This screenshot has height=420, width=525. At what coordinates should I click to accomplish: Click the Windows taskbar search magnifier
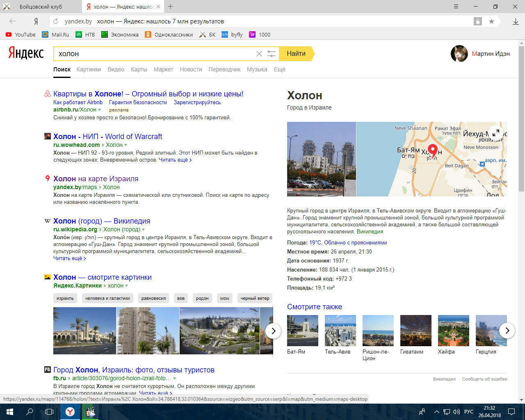(30, 412)
